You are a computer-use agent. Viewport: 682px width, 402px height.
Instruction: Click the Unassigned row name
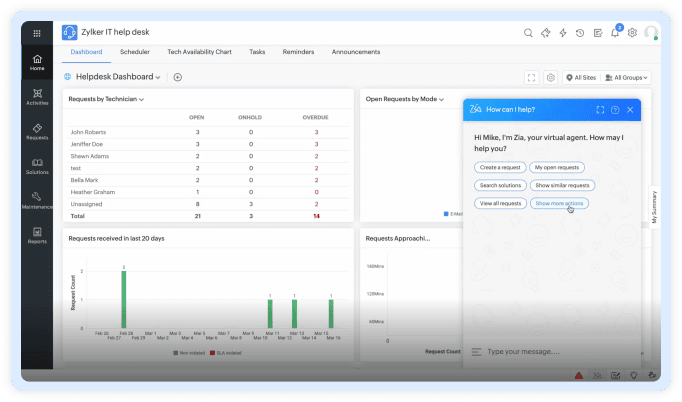pos(86,204)
